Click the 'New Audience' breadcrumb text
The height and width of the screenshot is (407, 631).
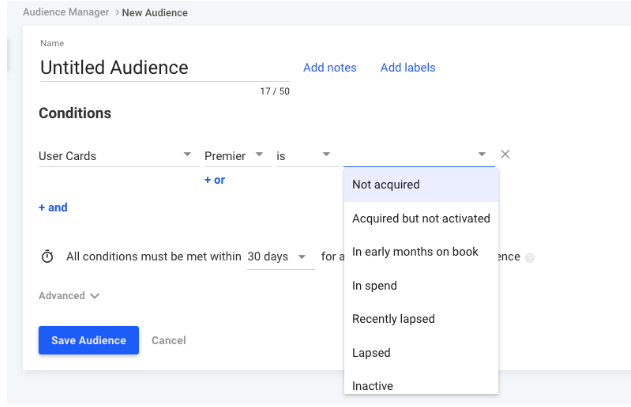155,13
